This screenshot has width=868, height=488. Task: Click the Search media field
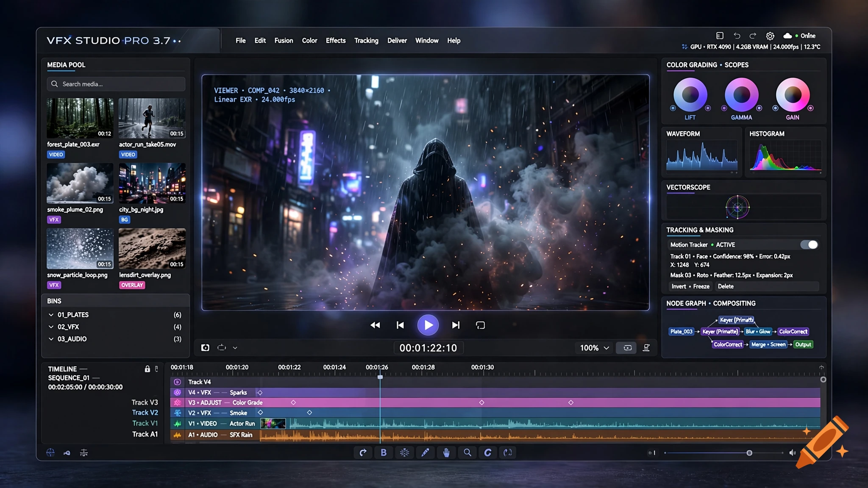click(116, 84)
